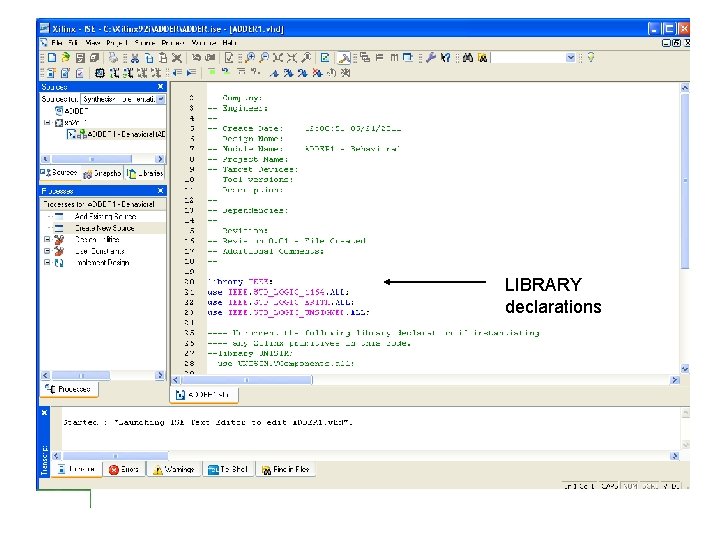Switch to the Snapshots tab
Viewport: 720px width, 540px height.
102,173
